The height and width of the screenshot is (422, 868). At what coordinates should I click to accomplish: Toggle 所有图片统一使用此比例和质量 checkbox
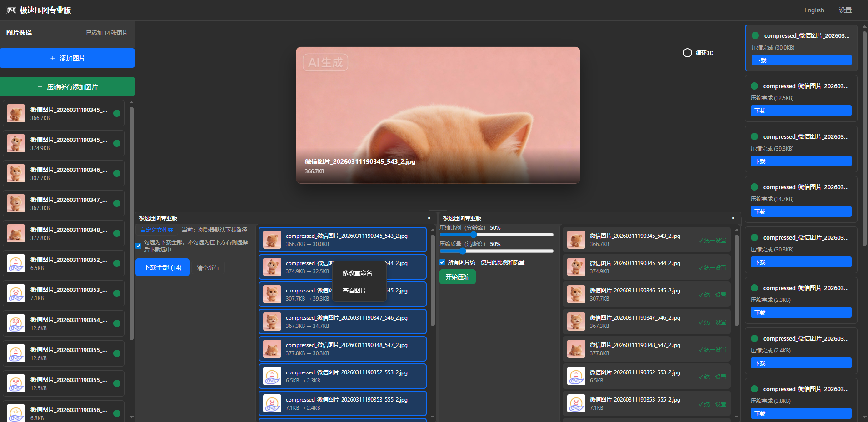(443, 262)
